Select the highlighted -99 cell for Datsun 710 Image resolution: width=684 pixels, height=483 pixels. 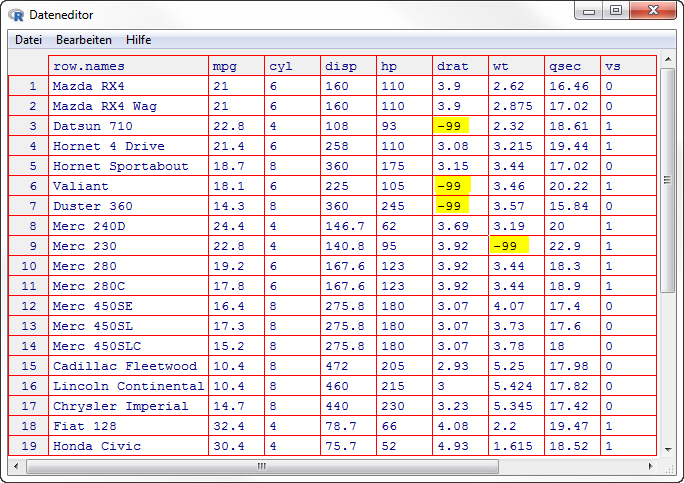(x=452, y=126)
